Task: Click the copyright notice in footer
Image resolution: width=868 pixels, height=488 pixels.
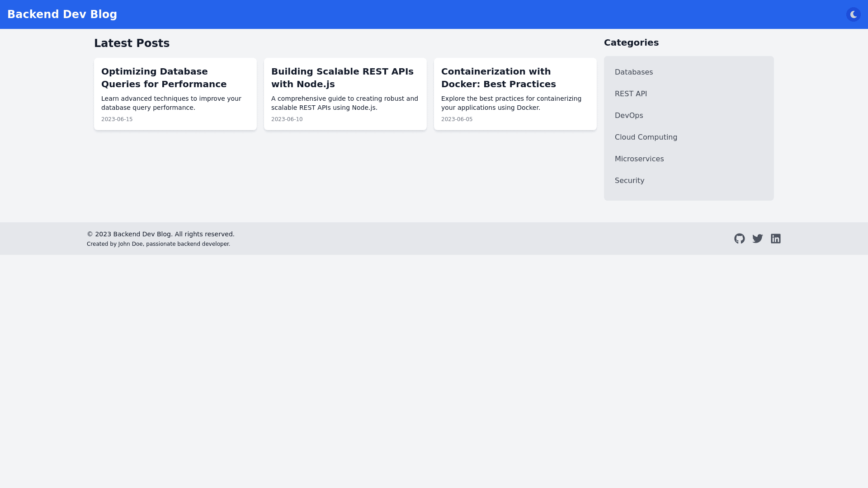Action: pyautogui.click(x=160, y=234)
